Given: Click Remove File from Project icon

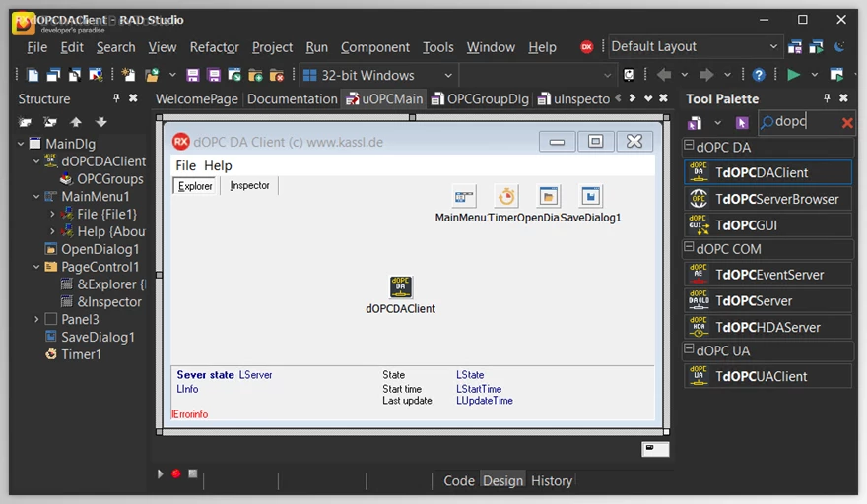Looking at the screenshot, I should (x=277, y=75).
